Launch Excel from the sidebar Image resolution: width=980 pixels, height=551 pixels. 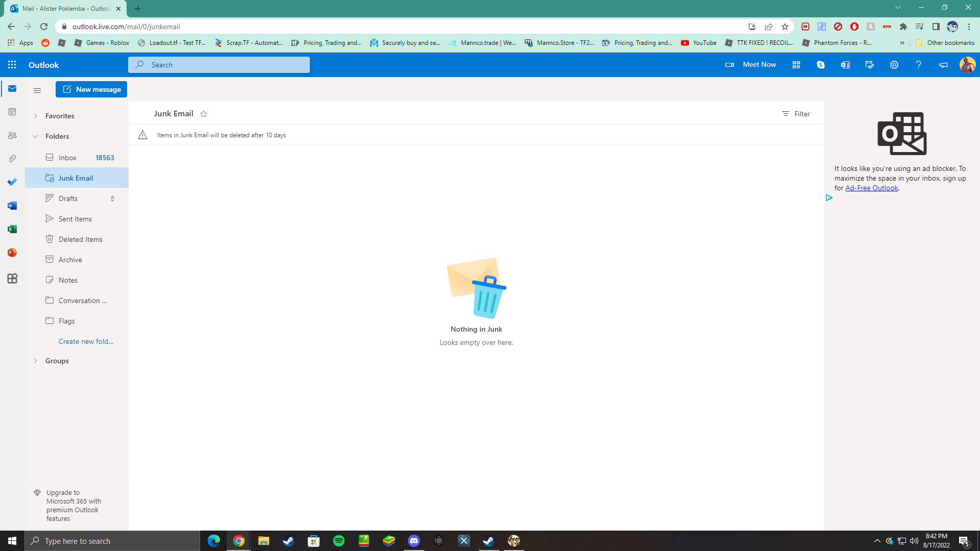12,229
